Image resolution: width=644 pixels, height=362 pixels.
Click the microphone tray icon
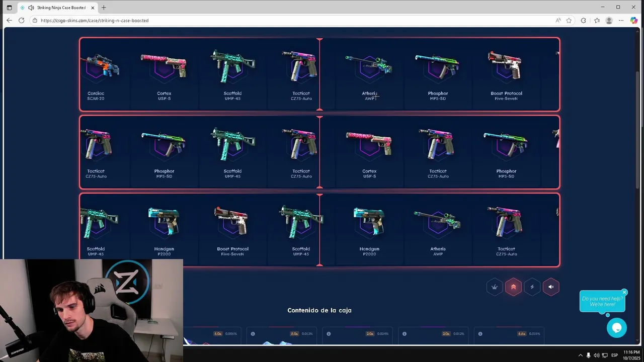588,355
